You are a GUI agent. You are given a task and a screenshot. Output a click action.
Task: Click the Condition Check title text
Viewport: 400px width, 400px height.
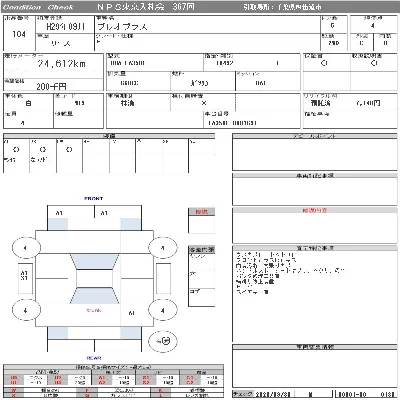point(38,7)
